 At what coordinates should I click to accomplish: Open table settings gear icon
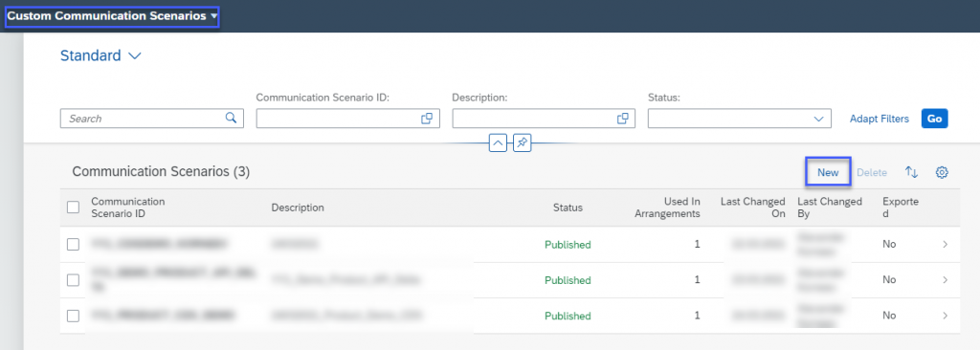942,172
